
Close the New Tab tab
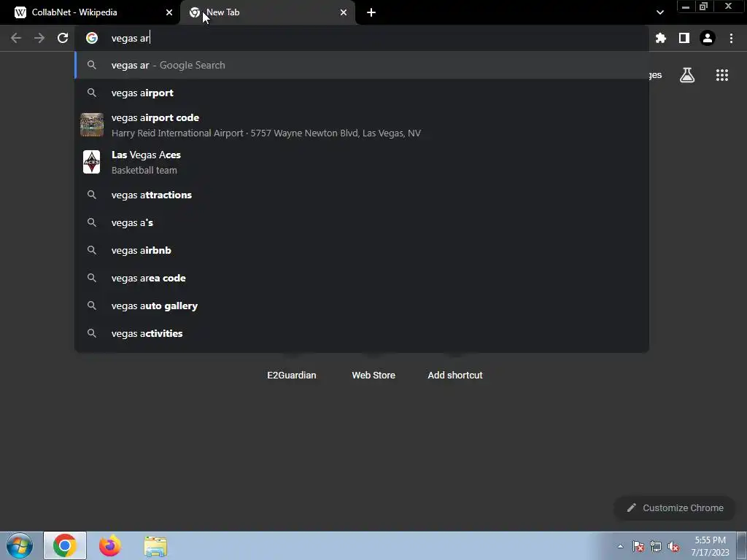click(x=344, y=12)
